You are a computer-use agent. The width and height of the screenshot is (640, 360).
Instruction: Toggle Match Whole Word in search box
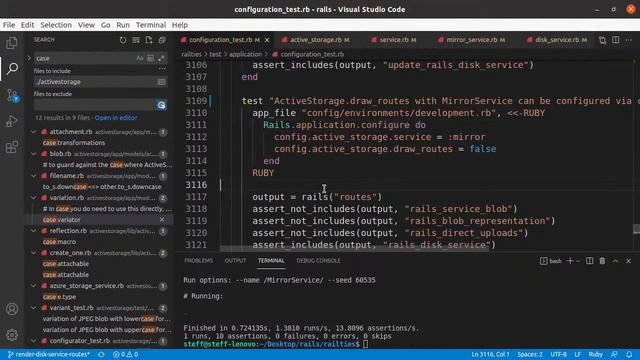pos(151,58)
